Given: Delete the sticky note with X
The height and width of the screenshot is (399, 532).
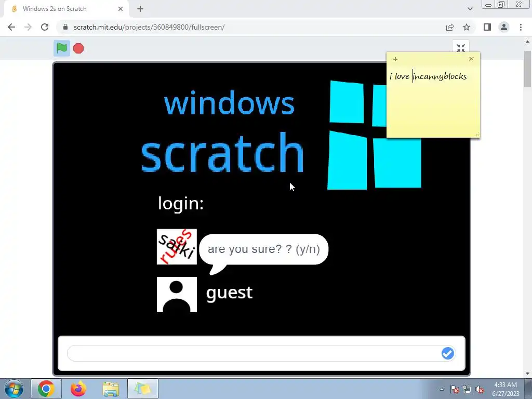Looking at the screenshot, I should click(471, 59).
